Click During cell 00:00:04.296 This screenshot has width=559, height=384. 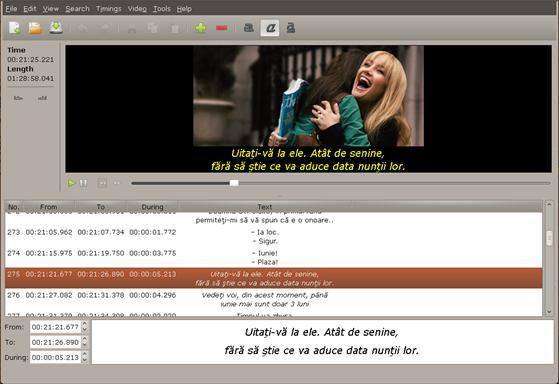point(153,295)
